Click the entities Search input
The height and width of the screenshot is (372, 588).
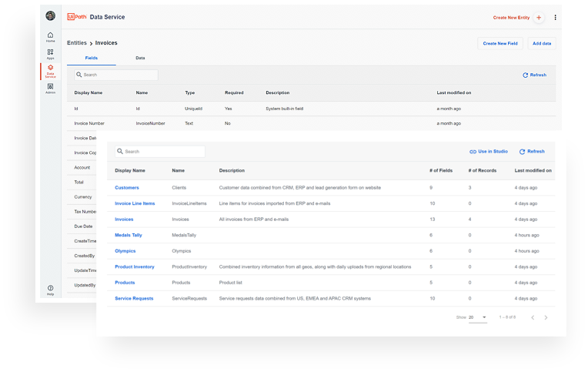[x=160, y=152]
